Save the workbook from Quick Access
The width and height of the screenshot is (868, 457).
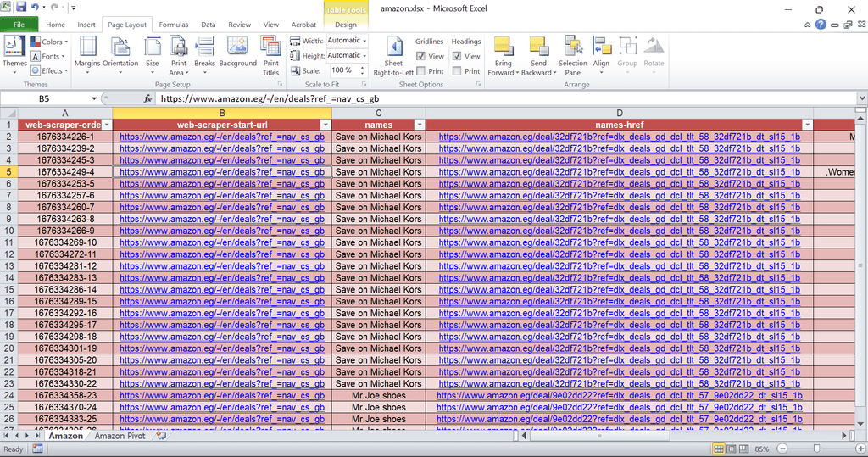[21, 7]
